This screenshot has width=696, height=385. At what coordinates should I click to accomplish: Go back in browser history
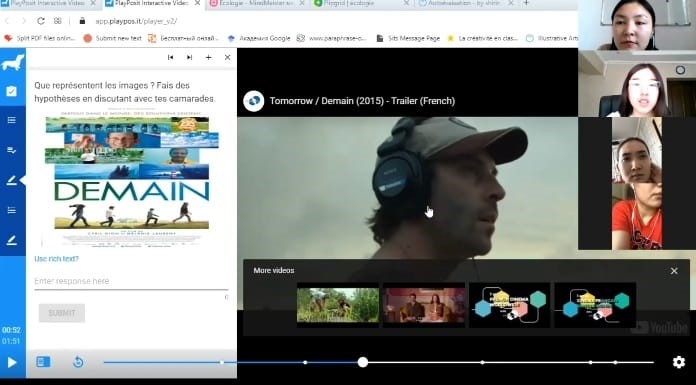point(7,21)
